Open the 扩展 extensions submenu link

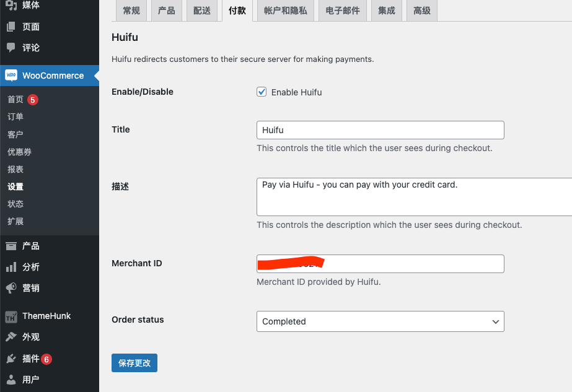point(15,221)
